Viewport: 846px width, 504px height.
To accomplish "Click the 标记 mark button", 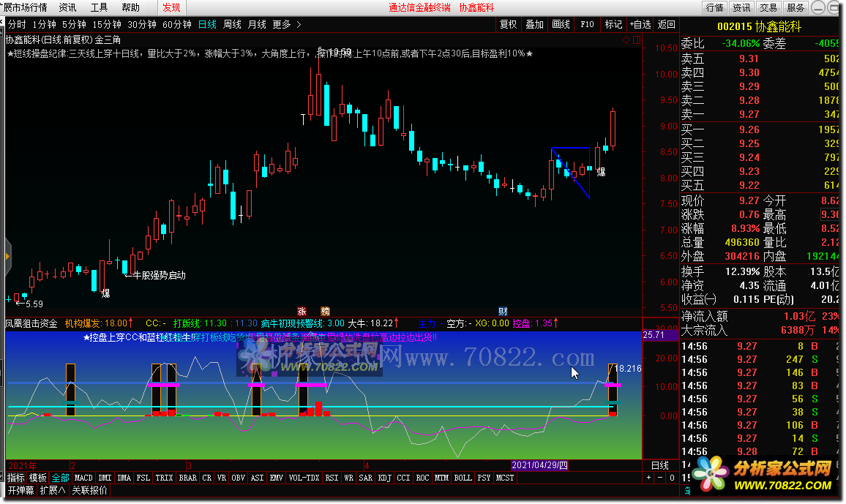I will coord(613,24).
